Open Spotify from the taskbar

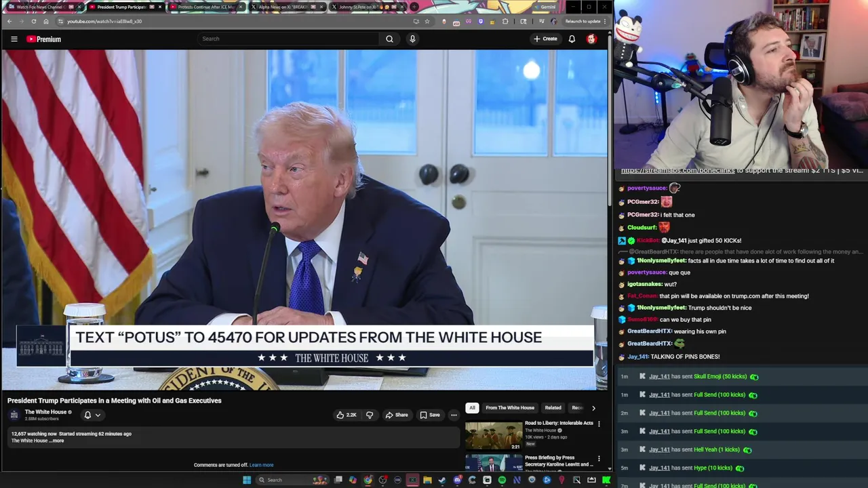click(x=502, y=480)
